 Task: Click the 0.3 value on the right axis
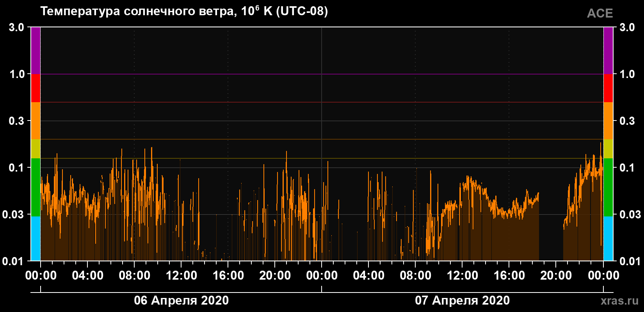tap(627, 121)
